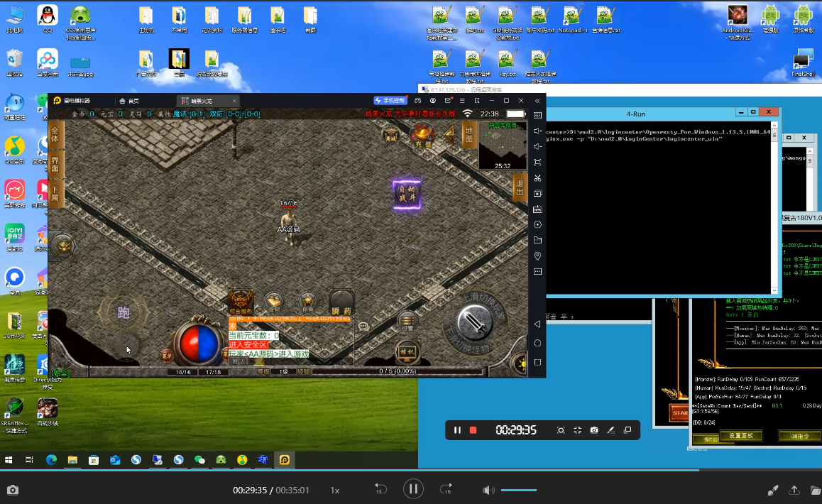Click the emulator location pin icon
Image resolution: width=822 pixels, height=504 pixels.
pyautogui.click(x=537, y=256)
